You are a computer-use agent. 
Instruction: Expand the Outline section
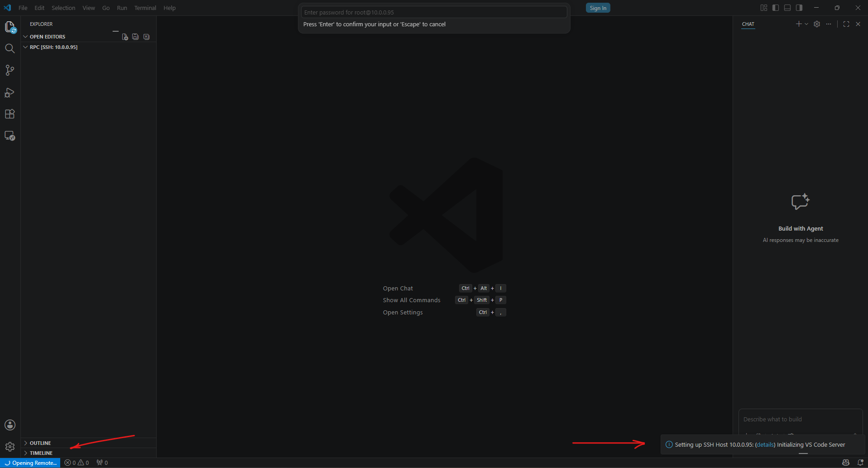pyautogui.click(x=26, y=443)
